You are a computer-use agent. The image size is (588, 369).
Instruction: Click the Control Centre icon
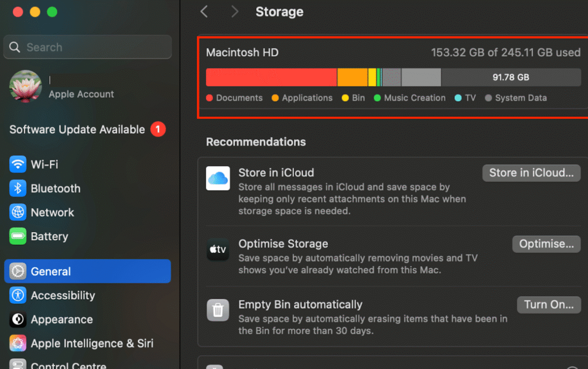tap(18, 364)
